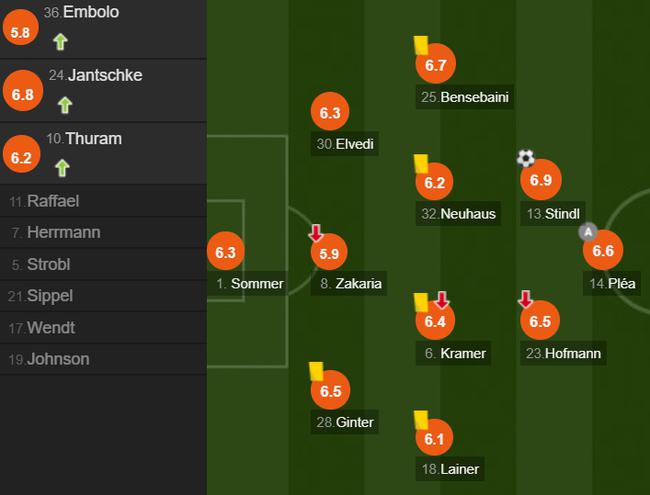Select unused substitute Raffael in bench list
The height and width of the screenshot is (495, 650).
103,201
